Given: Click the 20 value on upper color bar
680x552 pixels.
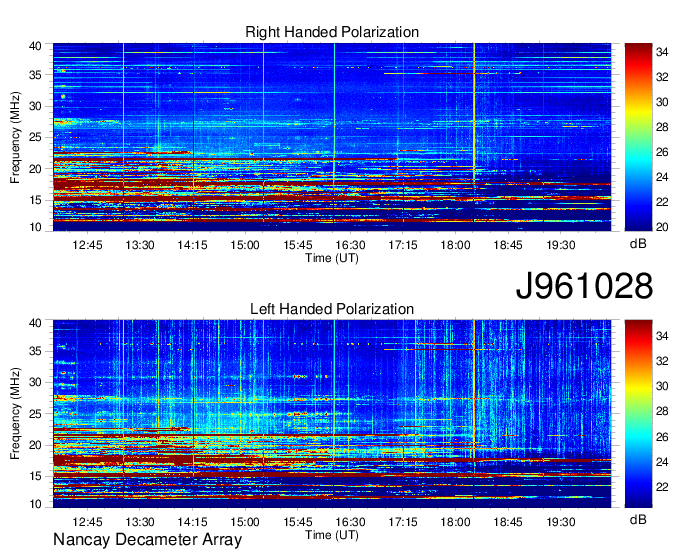Looking at the screenshot, I should click(x=662, y=227).
